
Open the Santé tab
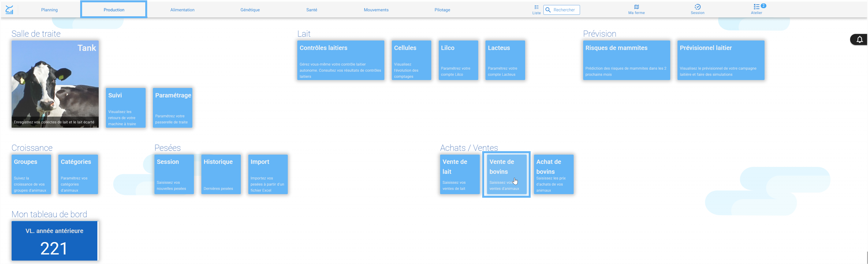312,10
